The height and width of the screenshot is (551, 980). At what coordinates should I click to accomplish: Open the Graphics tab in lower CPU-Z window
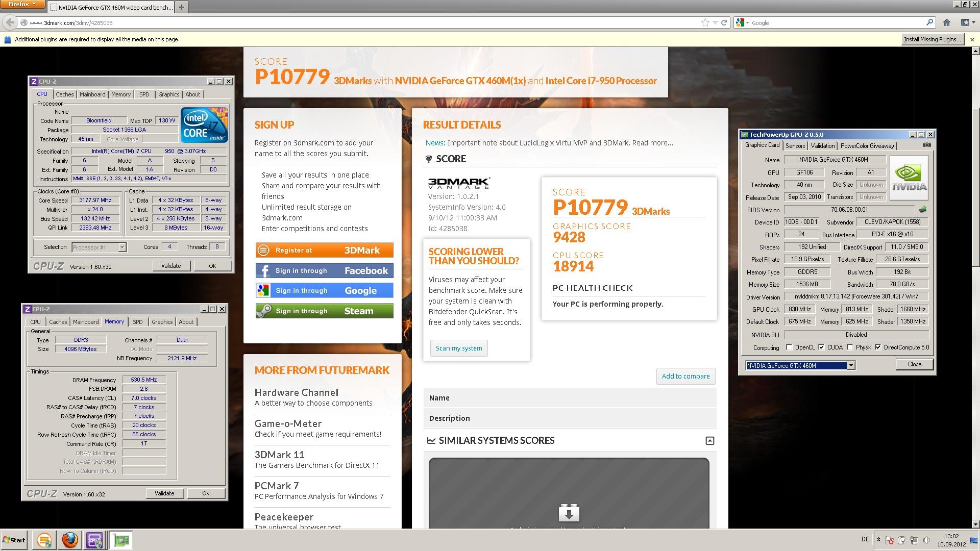pyautogui.click(x=162, y=322)
